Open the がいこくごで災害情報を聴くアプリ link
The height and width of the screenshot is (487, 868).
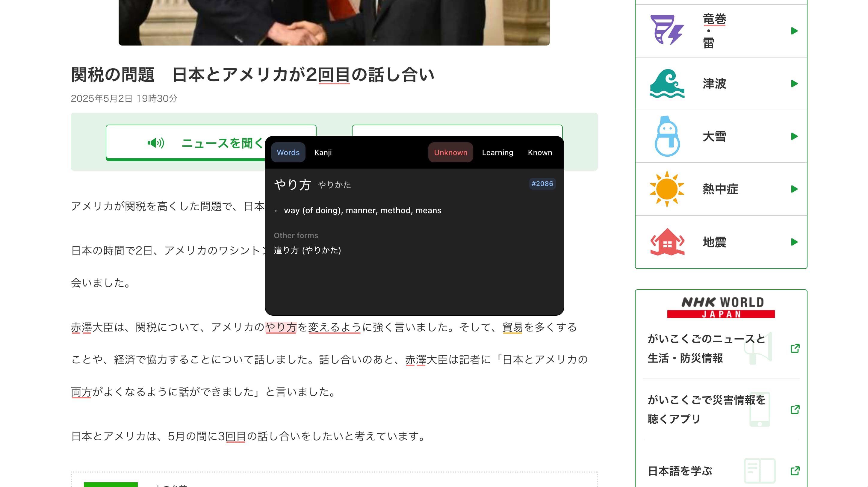tap(795, 409)
